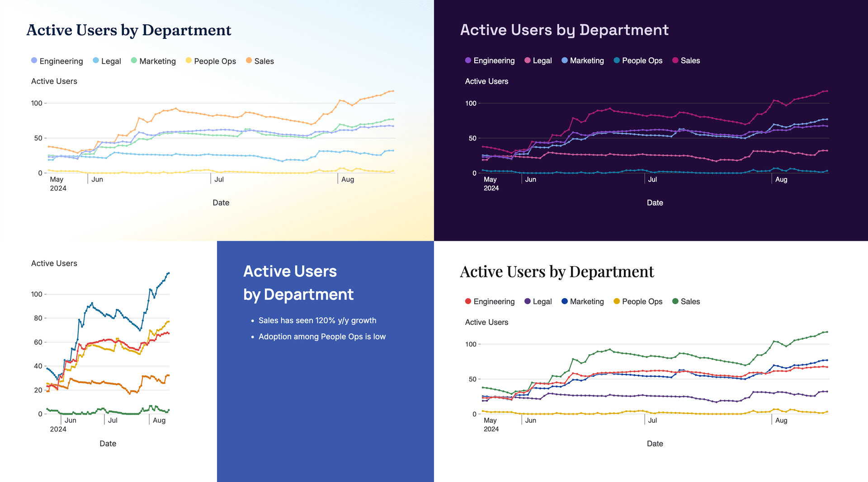Click purple Legal legend in bottom-right white chart
868x482 pixels.
[538, 301]
